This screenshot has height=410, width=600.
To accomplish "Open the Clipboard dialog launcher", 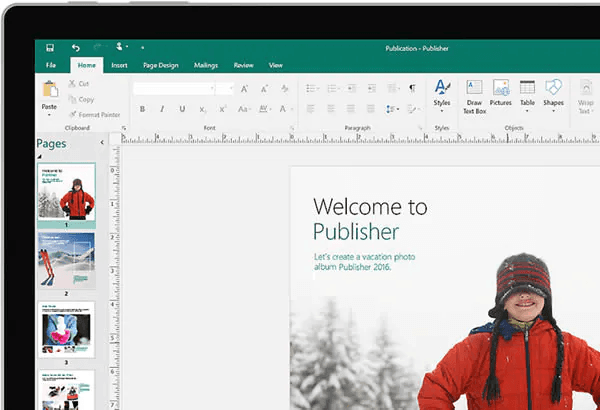I will (x=124, y=128).
